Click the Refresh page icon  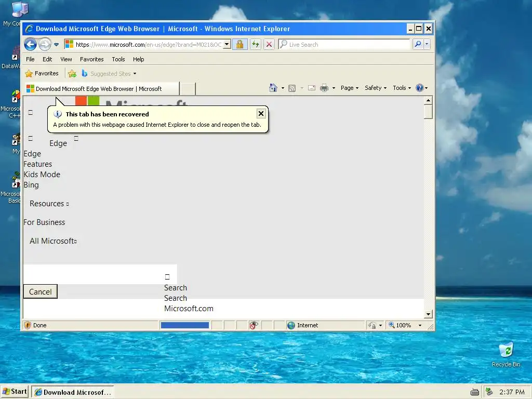[x=256, y=45]
